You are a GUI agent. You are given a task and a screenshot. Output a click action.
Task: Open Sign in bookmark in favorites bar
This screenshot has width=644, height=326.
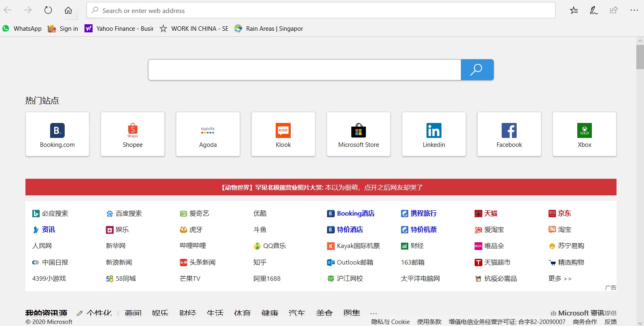(63, 28)
